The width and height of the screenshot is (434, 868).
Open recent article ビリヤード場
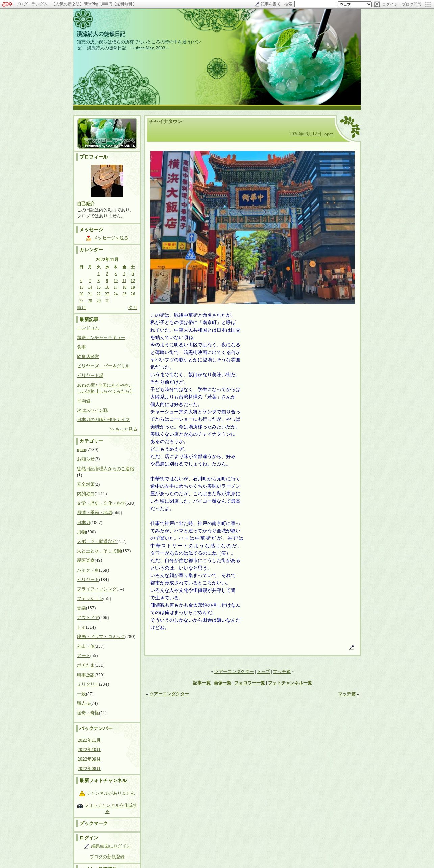click(x=90, y=376)
